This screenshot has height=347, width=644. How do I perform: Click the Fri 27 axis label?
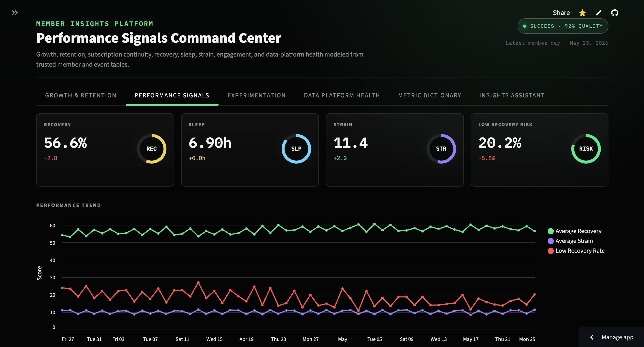(x=68, y=339)
